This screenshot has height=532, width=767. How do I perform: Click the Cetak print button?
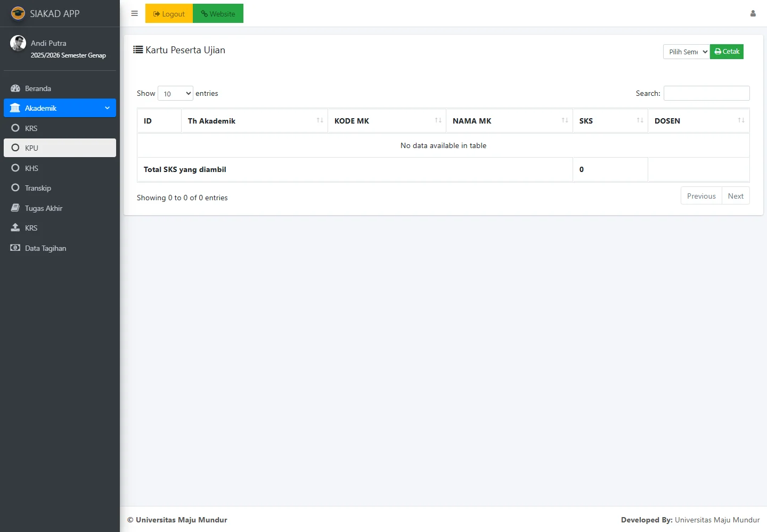pos(727,52)
